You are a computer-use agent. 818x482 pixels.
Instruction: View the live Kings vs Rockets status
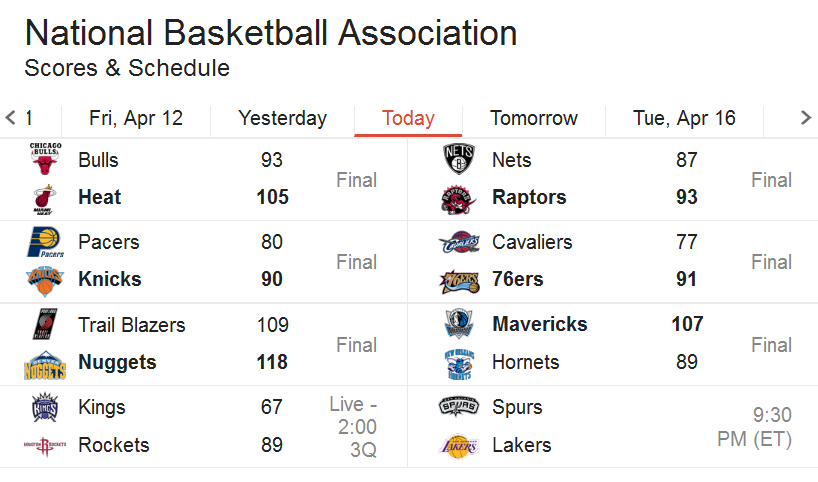tap(354, 427)
